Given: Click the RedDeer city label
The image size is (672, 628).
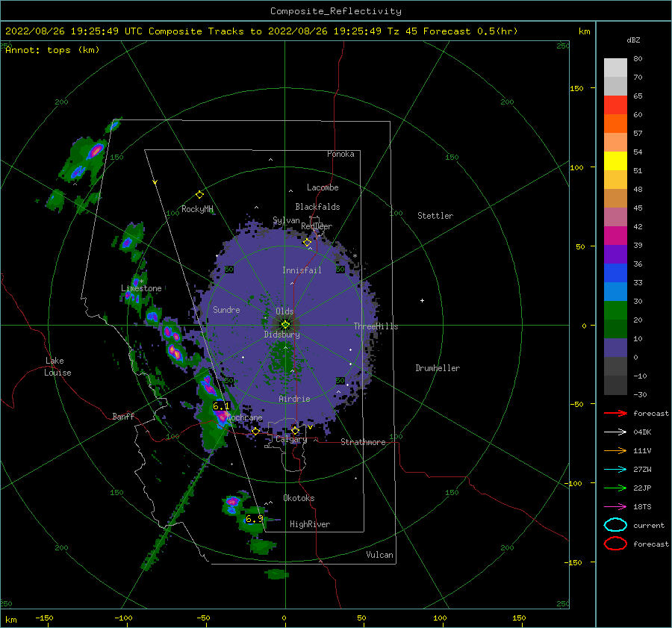Looking at the screenshot, I should pyautogui.click(x=317, y=226).
